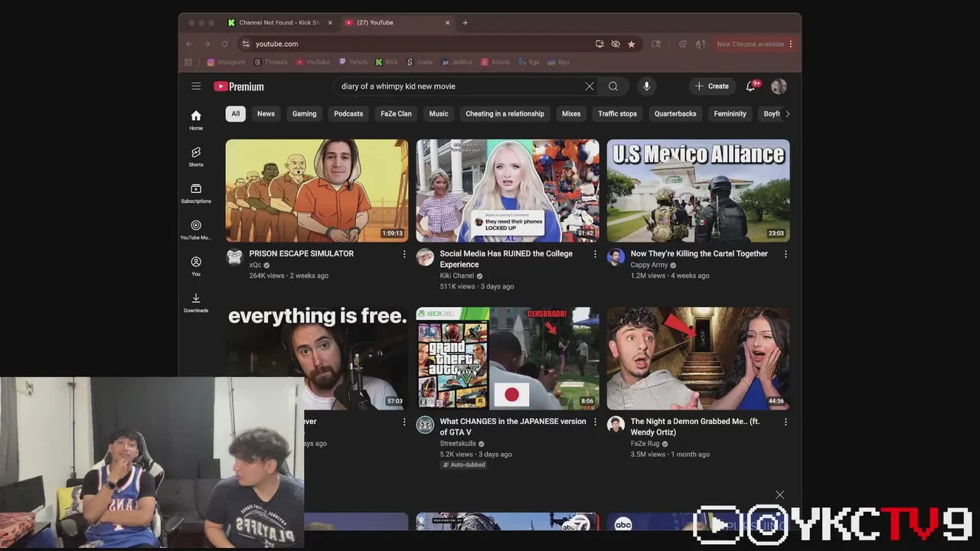Open the FaZe Rug channel avatar
The height and width of the screenshot is (551, 980).
pyautogui.click(x=616, y=425)
